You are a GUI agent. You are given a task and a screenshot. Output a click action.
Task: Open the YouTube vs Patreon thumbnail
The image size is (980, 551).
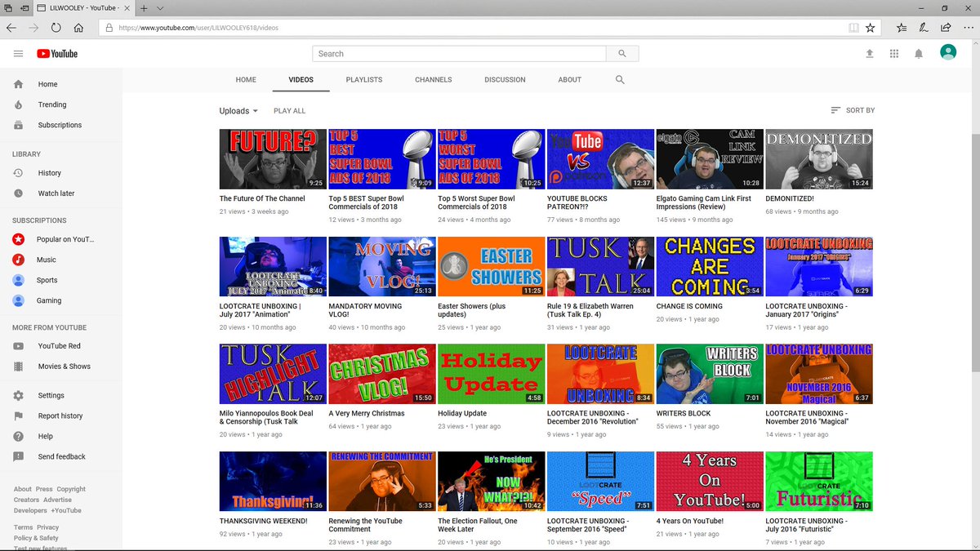coord(600,159)
